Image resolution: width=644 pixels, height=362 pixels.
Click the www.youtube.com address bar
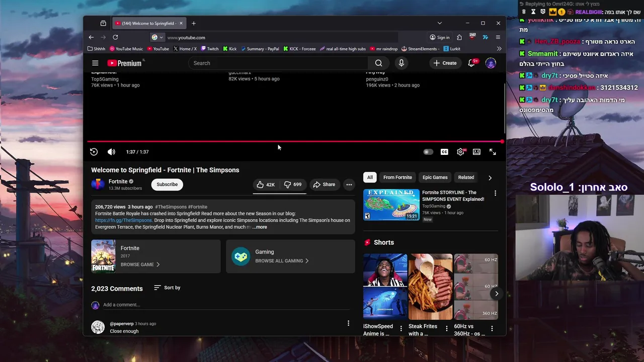point(282,37)
